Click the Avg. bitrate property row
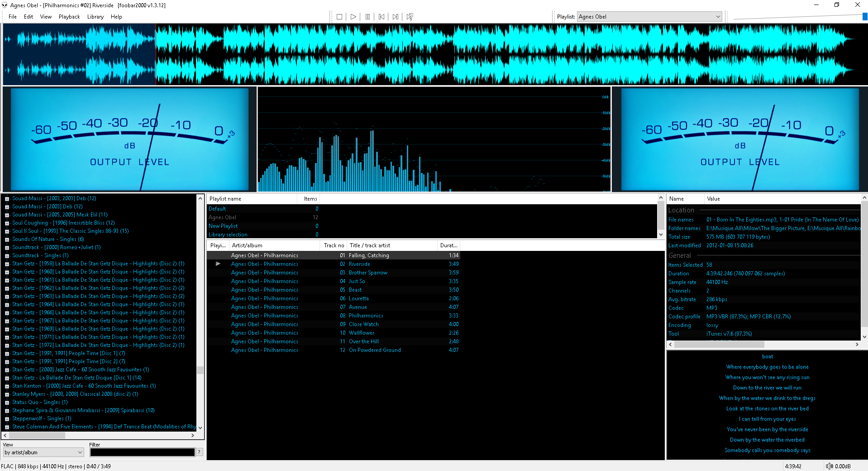Screen dimensions: 868x471 (x=764, y=299)
